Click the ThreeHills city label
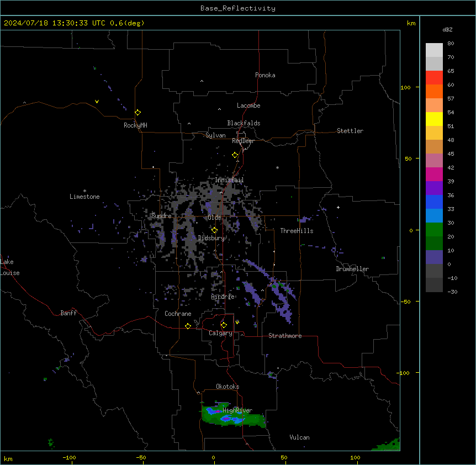 click(x=297, y=231)
